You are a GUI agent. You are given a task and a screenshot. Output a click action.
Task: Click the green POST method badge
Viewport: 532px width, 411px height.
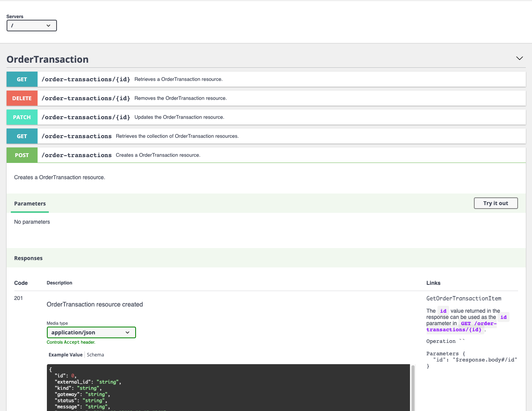point(22,155)
